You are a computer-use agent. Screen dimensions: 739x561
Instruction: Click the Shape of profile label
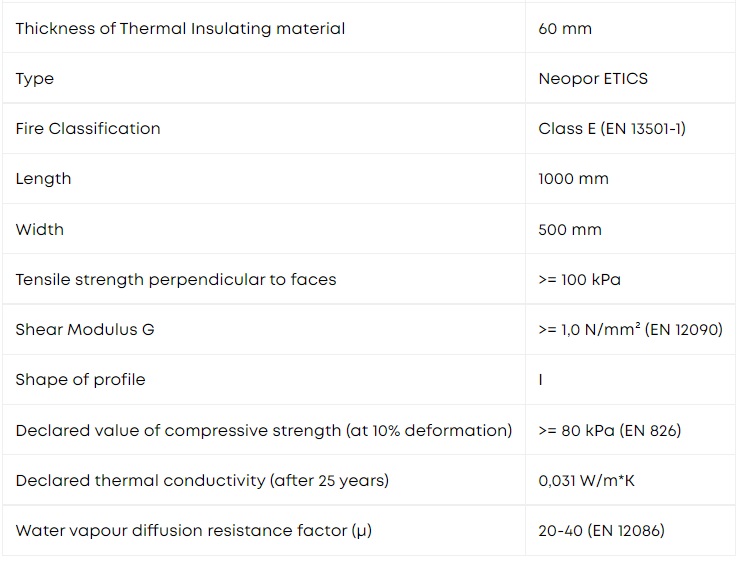pos(80,380)
